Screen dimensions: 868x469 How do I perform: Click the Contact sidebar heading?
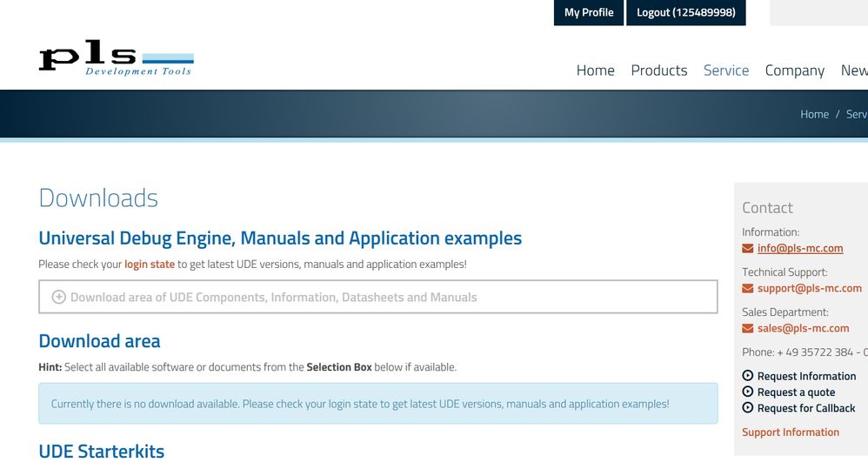(x=767, y=208)
